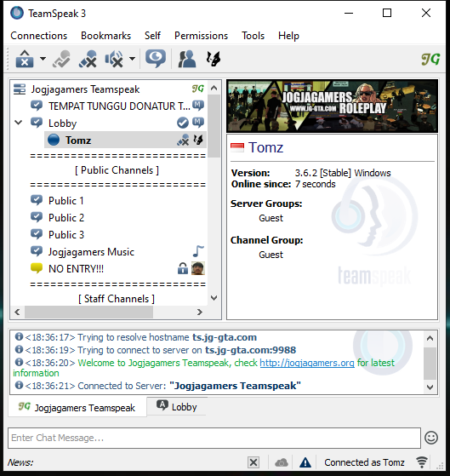Image resolution: width=450 pixels, height=476 pixels.
Task: Click the blue client status circle beside Tomz
Action: pos(54,140)
